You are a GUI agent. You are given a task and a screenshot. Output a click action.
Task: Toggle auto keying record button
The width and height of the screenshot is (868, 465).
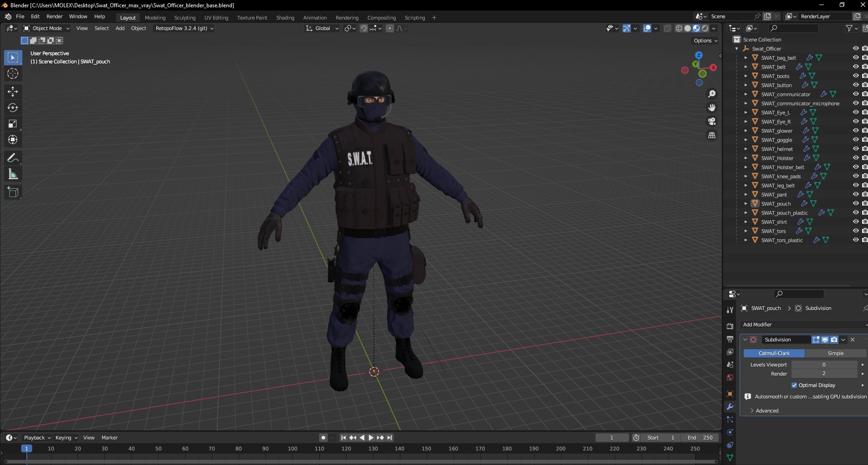point(323,438)
